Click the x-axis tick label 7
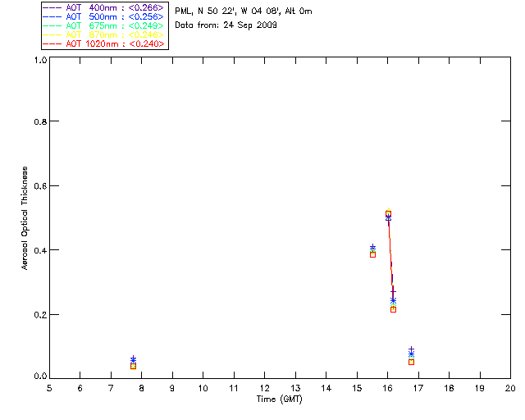The width and height of the screenshot is (525, 420). [x=111, y=388]
